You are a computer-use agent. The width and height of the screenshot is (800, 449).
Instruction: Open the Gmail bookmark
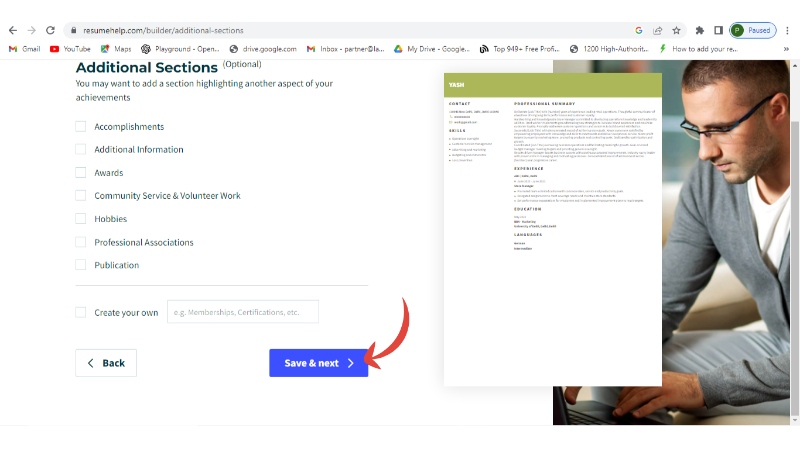coord(24,48)
